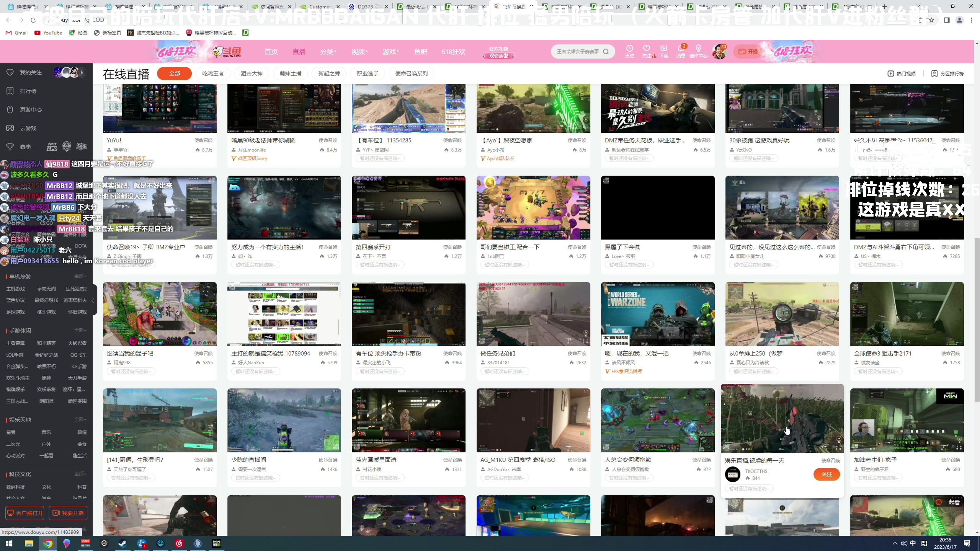980x551 pixels.
Task: Reload the page with browser refresh button
Action: 33,20
